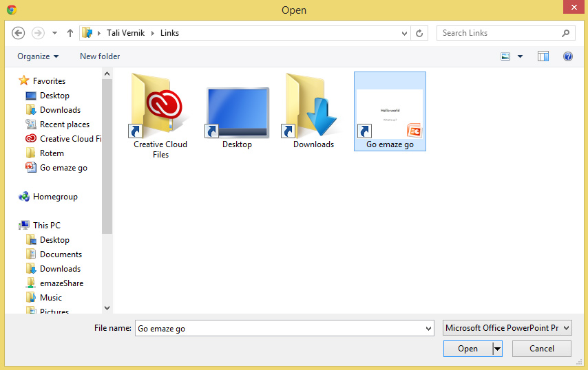Open Desktop under This PC
Image resolution: width=588 pixels, height=370 pixels.
pos(55,240)
